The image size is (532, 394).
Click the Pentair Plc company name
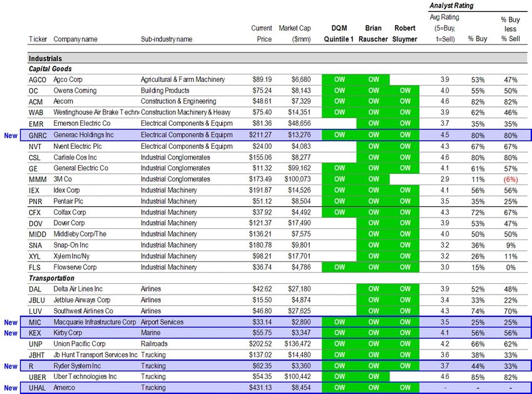[68, 201]
